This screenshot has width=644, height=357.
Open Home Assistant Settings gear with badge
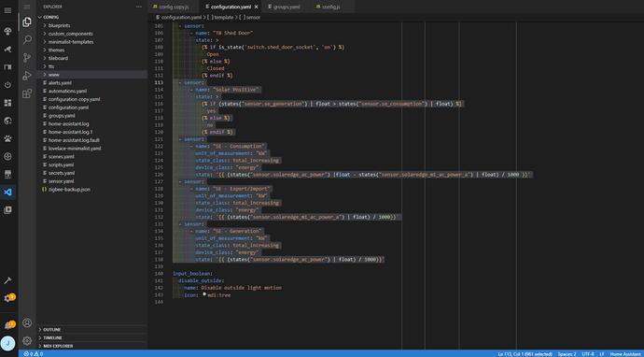pyautogui.click(x=7, y=298)
